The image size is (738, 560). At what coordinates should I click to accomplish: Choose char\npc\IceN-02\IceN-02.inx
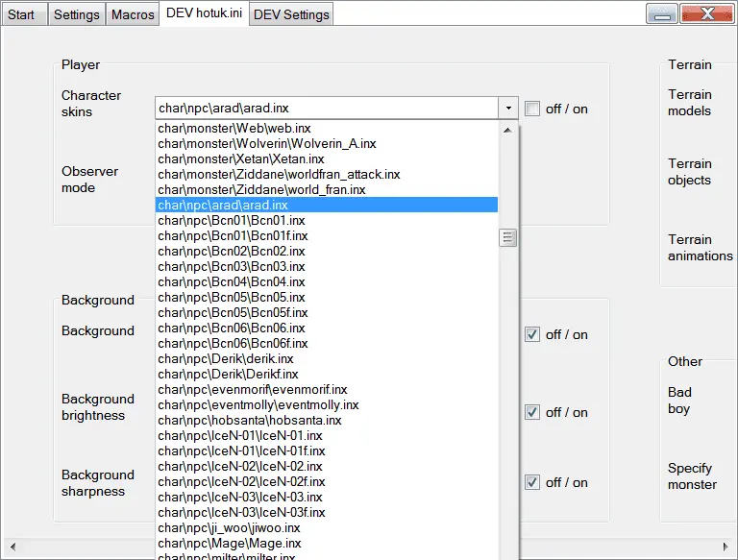tap(327, 467)
